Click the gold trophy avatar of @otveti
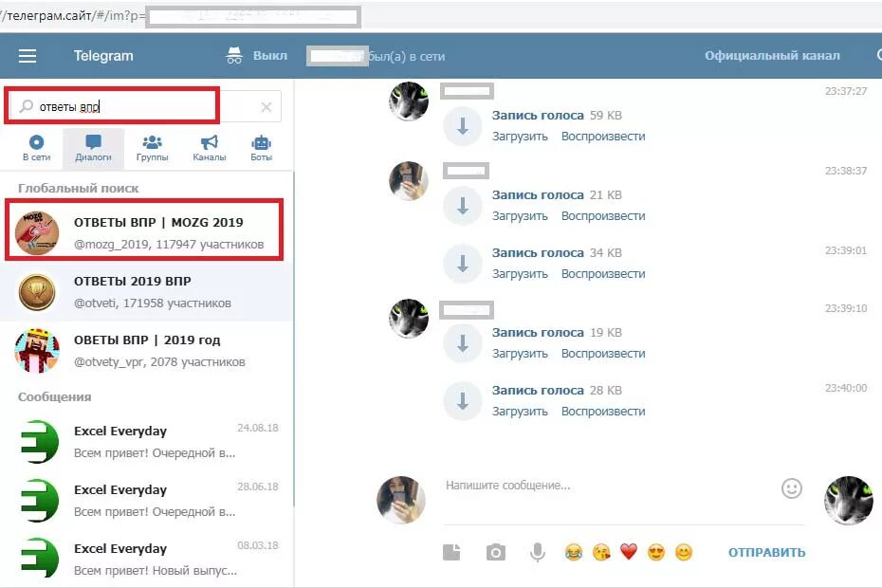Screen dimensions: 882x588 pyautogui.click(x=37, y=292)
